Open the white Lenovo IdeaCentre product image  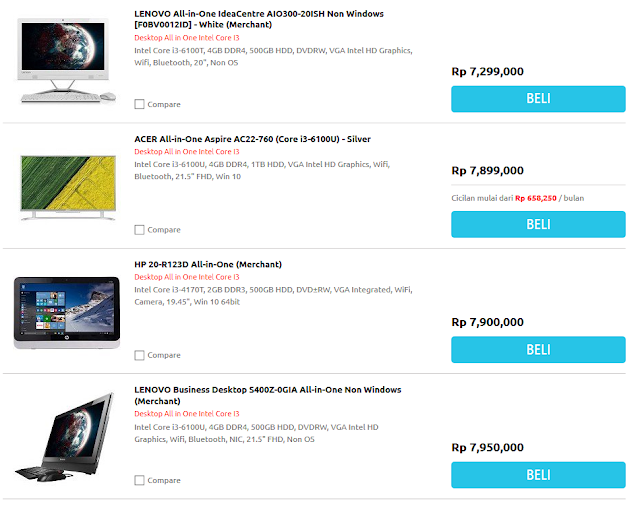click(67, 60)
